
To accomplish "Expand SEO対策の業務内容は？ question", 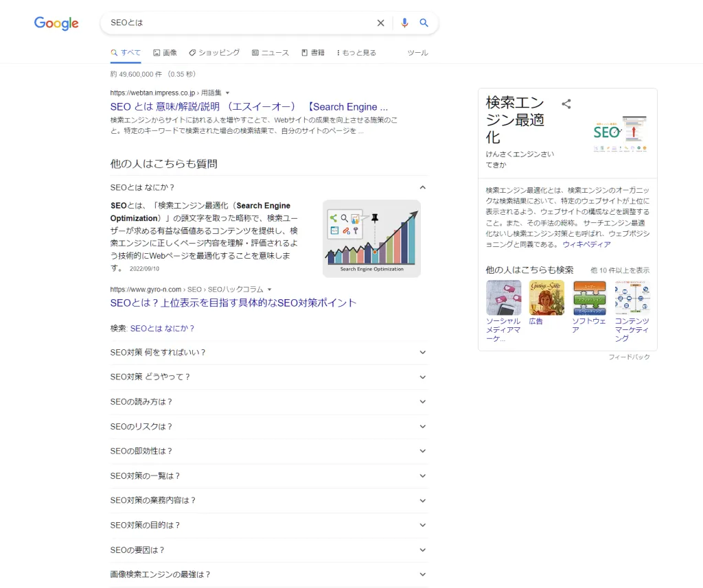I will click(x=269, y=500).
